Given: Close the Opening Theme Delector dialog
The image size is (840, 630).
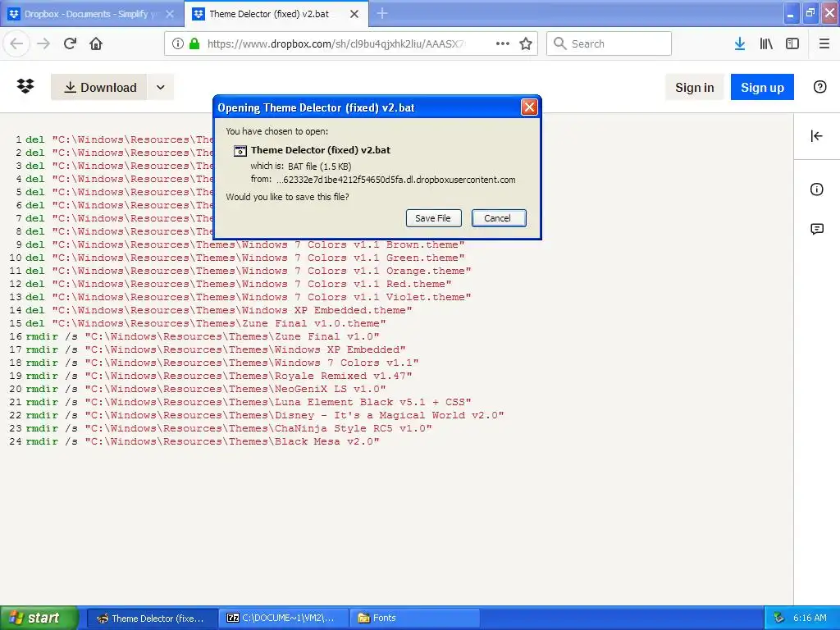Looking at the screenshot, I should pos(529,107).
